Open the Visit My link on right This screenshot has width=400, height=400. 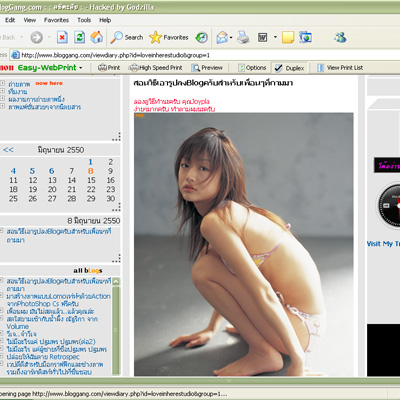(383, 244)
